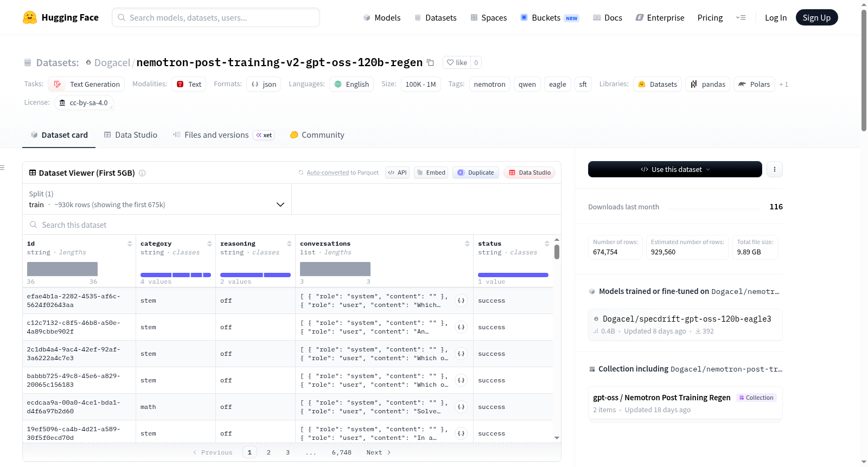This screenshot has width=868, height=467.
Task: Open Dogacel/specdrift-gpt-oss-120b-eagle3 model card
Action: pos(685,324)
